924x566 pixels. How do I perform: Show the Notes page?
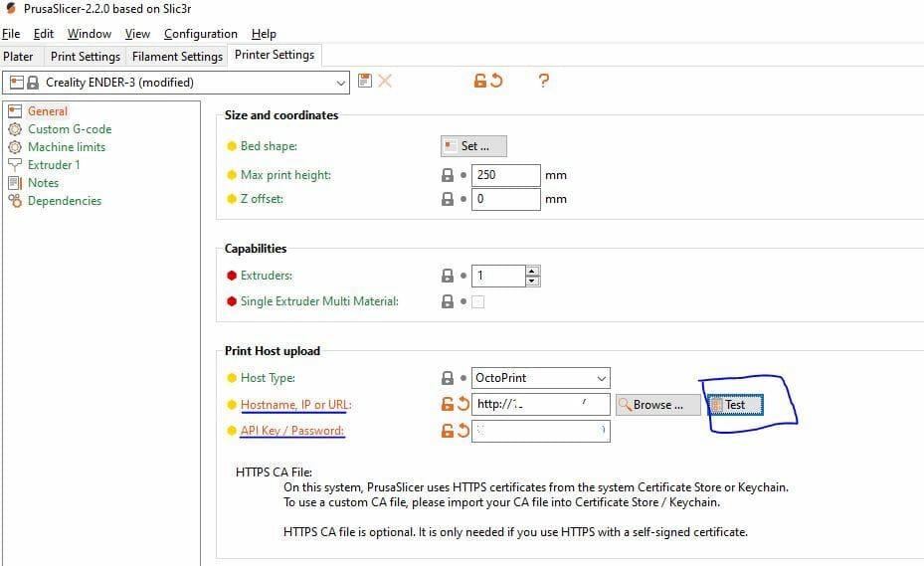click(43, 183)
